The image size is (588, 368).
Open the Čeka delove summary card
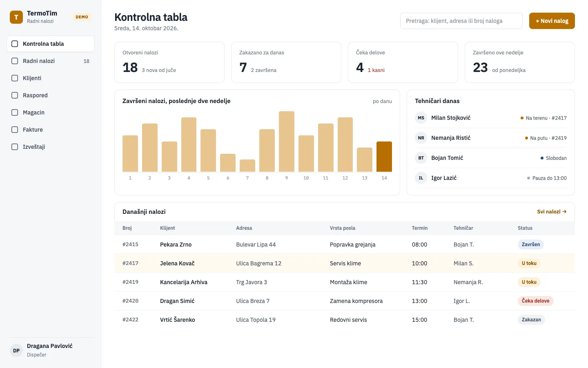coord(403,62)
